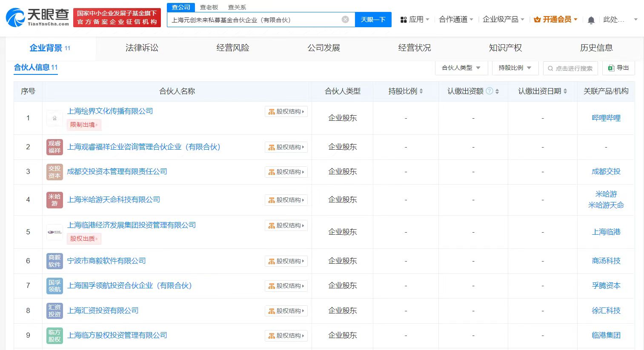Click the 国家中小企业发展子基金 red banner
Viewport: 644px width, 350px height.
click(117, 17)
